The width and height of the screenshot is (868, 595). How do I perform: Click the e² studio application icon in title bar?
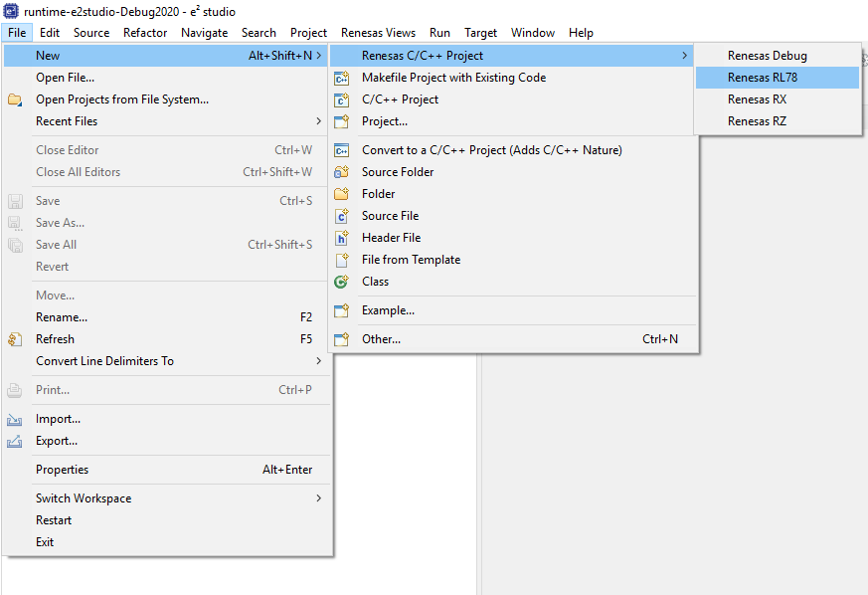[11, 11]
